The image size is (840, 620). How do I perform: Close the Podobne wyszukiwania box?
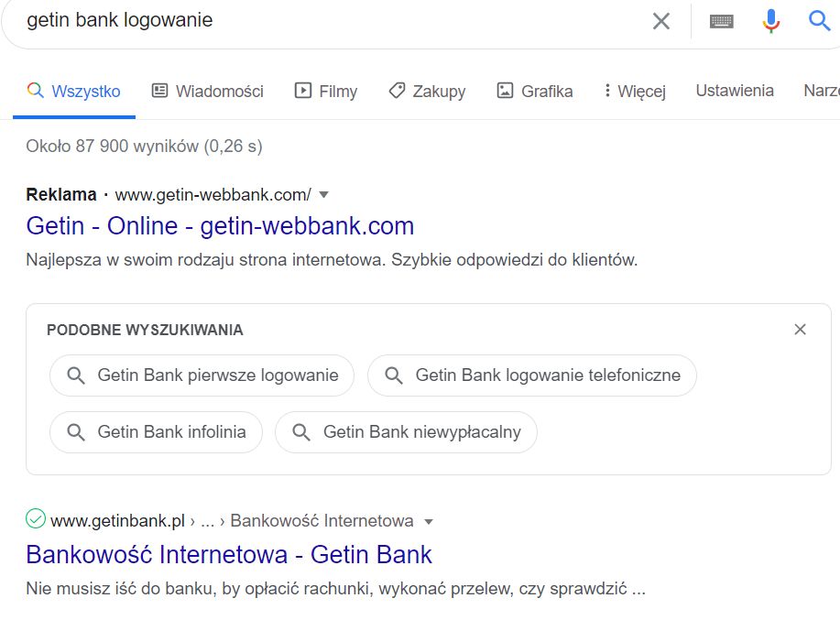(x=800, y=330)
